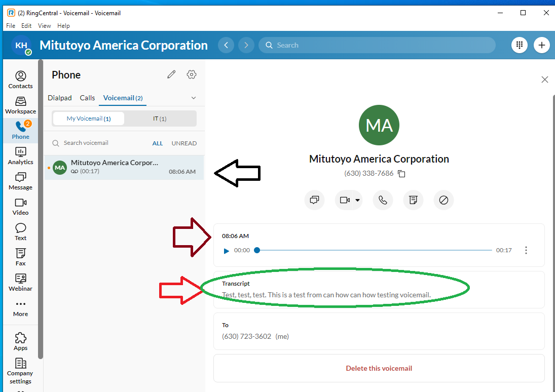Click Delete this voicemail
This screenshot has height=392, width=555.
click(x=379, y=368)
